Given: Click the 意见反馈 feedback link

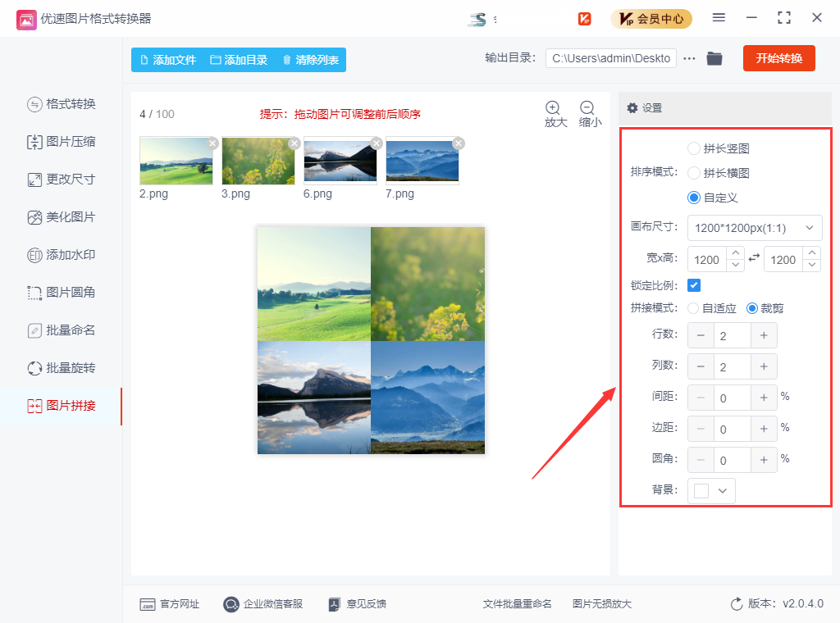Looking at the screenshot, I should 357,603.
